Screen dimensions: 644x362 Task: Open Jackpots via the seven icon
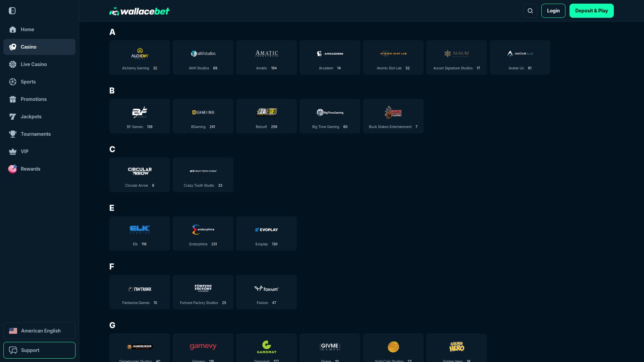13,117
